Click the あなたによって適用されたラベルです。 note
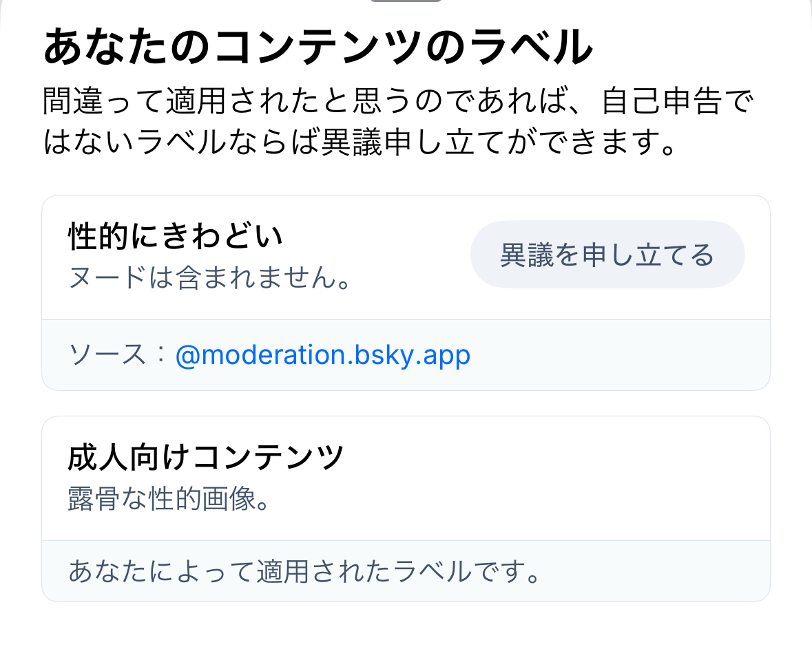This screenshot has height=660, width=812. point(304,572)
